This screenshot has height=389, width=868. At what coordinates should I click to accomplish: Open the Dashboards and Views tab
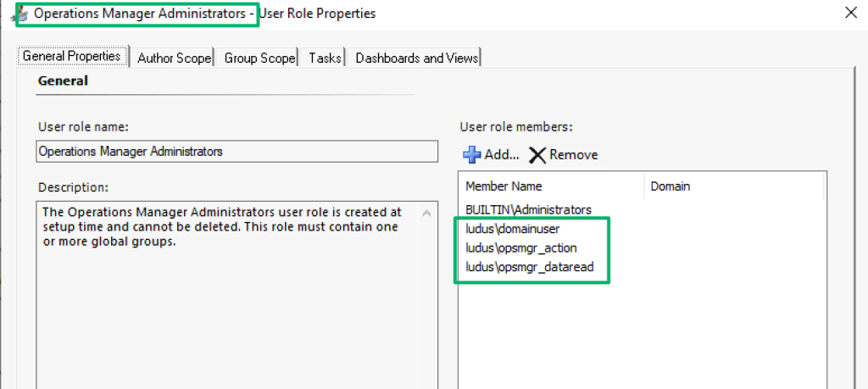click(417, 58)
